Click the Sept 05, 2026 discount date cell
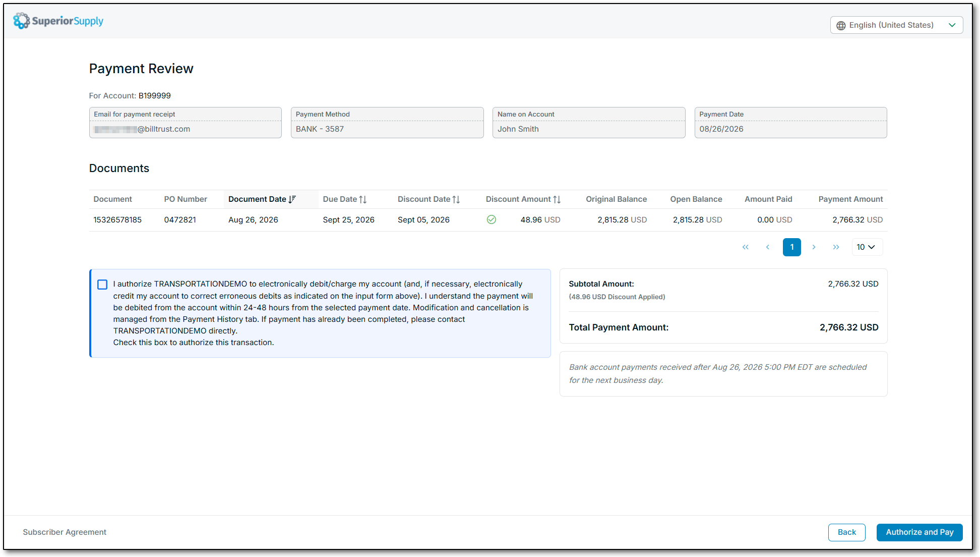Image resolution: width=980 pixels, height=557 pixels. [x=423, y=220]
